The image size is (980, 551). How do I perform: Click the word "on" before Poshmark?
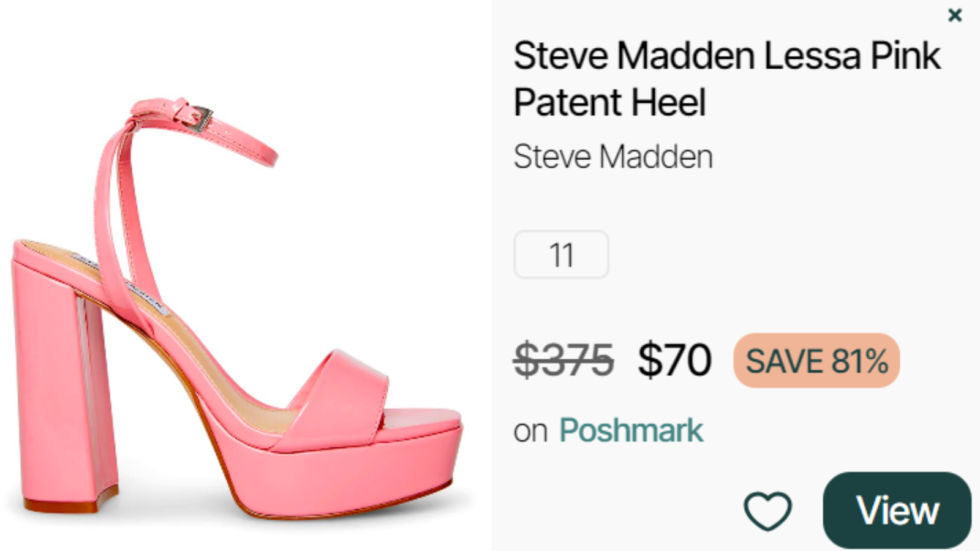pyautogui.click(x=530, y=432)
